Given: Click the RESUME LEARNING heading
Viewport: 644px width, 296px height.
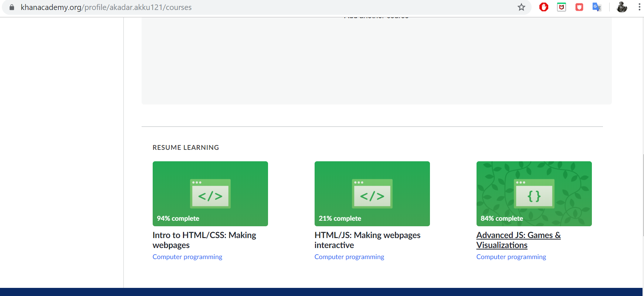Looking at the screenshot, I should tap(186, 148).
